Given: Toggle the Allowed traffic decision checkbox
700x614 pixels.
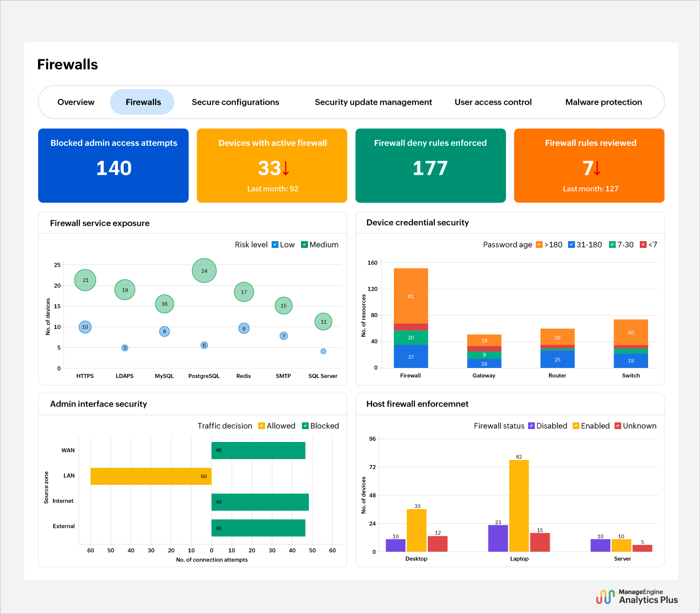Looking at the screenshot, I should click(x=262, y=426).
